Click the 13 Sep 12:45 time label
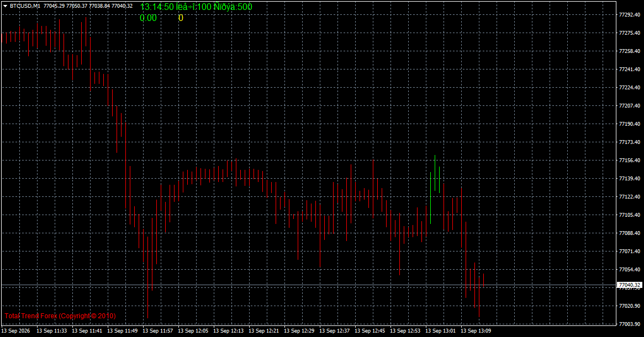Screen dimensions: 644x337 coord(369,331)
